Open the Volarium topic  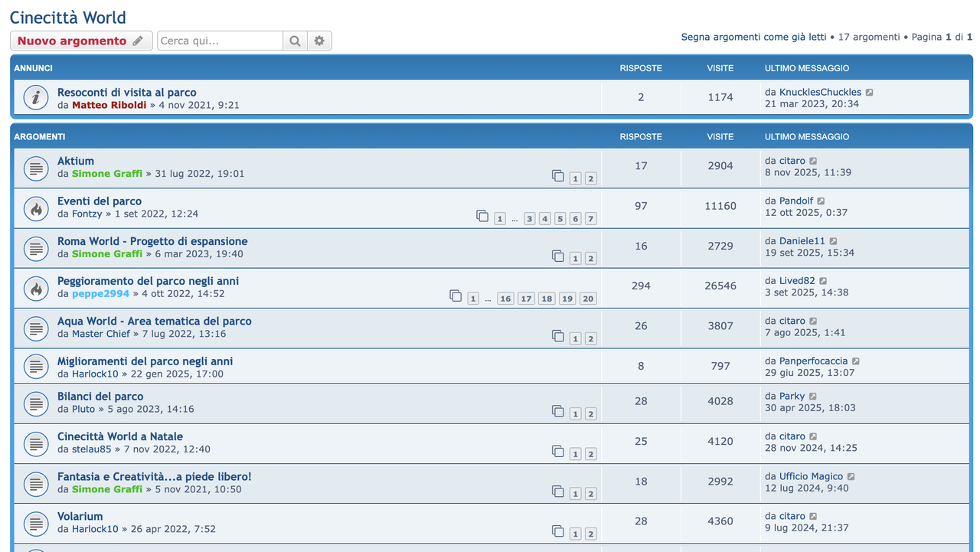[80, 516]
